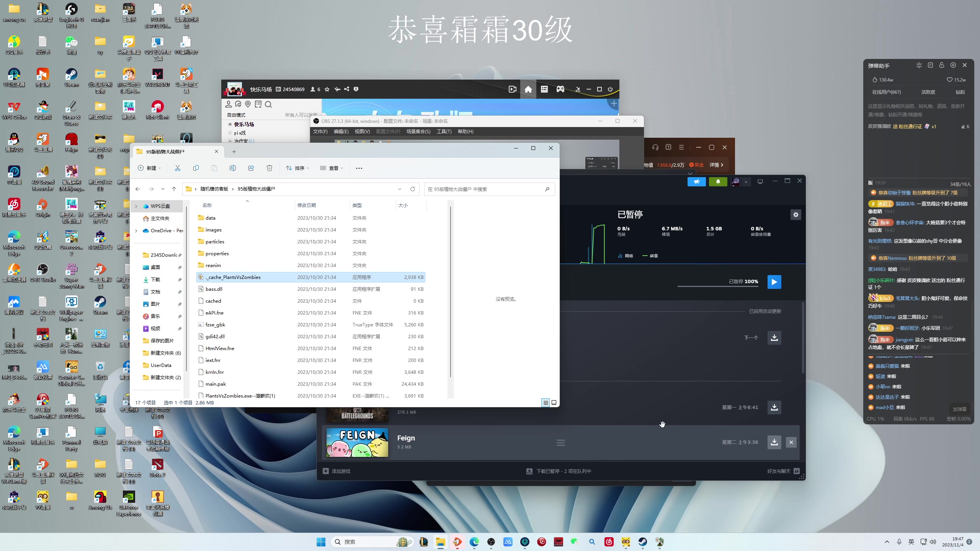980x551 pixels.
Task: Open the 排序 sort dropdown
Action: pyautogui.click(x=297, y=168)
